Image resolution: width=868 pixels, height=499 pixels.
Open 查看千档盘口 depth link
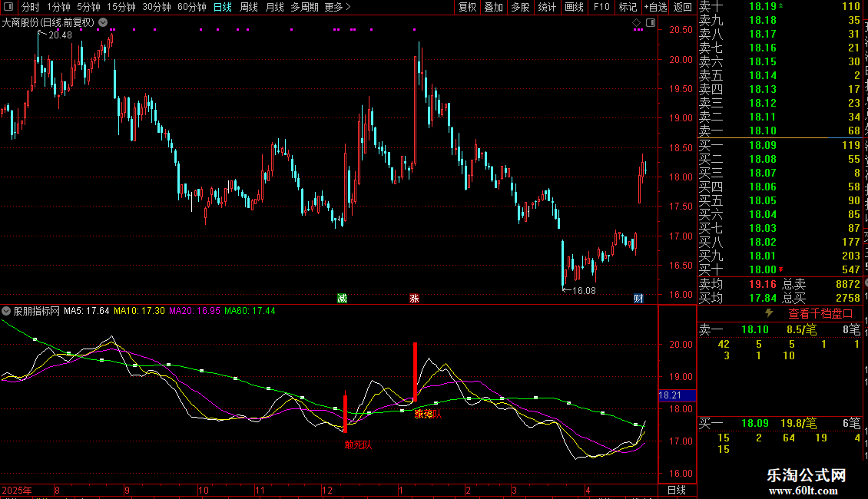tap(820, 314)
